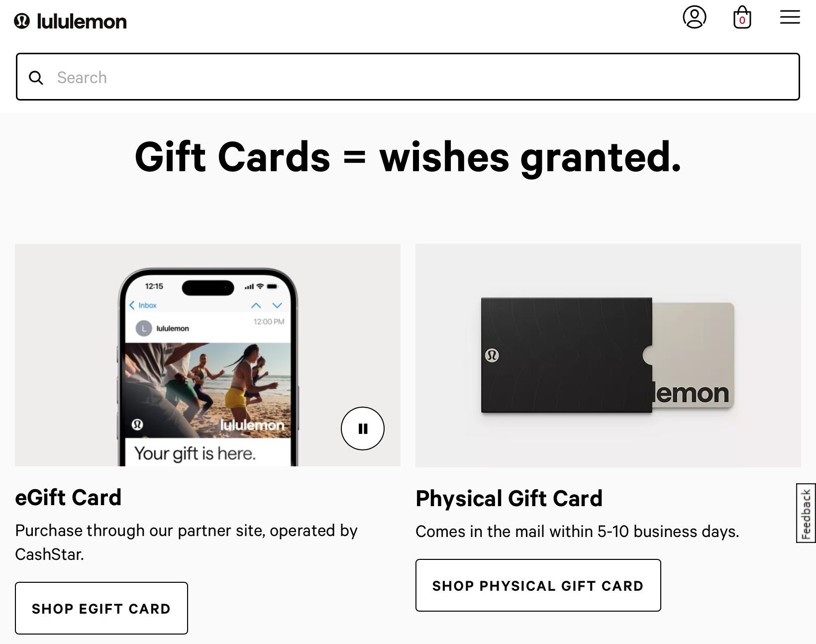Open the Feedback side tab
The image size is (816, 644).
(x=806, y=513)
